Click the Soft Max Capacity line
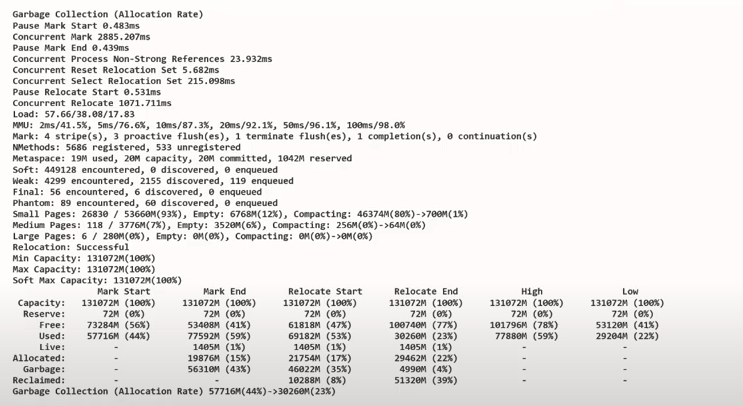The height and width of the screenshot is (406, 743). (97, 280)
